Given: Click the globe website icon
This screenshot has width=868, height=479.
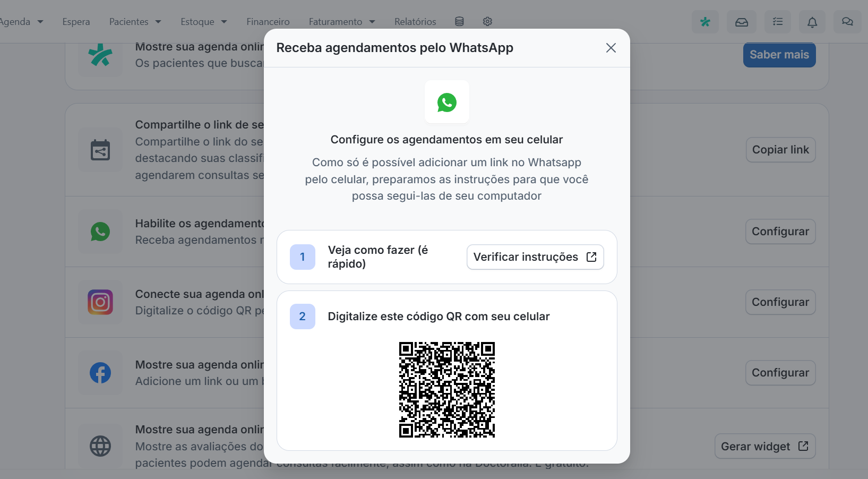Looking at the screenshot, I should (x=100, y=446).
